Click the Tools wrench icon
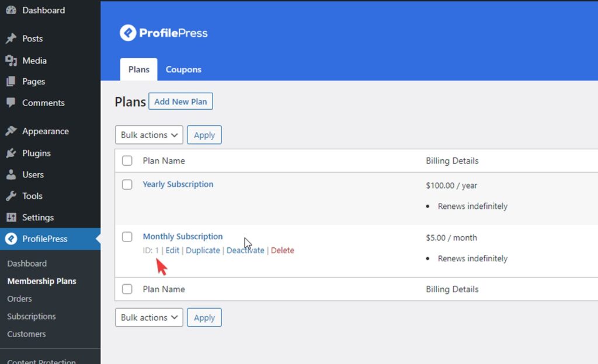Screen dimensions: 598x364 pyautogui.click(x=11, y=195)
